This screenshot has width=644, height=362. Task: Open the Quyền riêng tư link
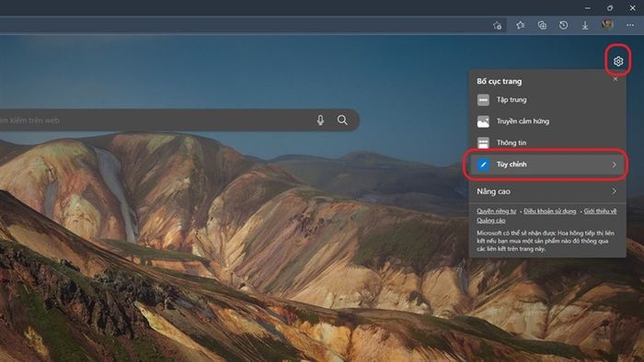click(496, 211)
